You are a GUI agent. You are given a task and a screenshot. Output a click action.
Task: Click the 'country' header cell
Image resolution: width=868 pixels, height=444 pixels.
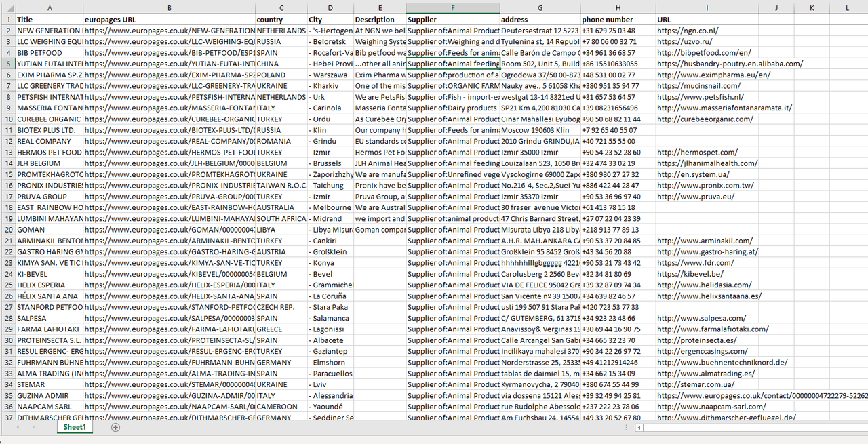[281, 20]
